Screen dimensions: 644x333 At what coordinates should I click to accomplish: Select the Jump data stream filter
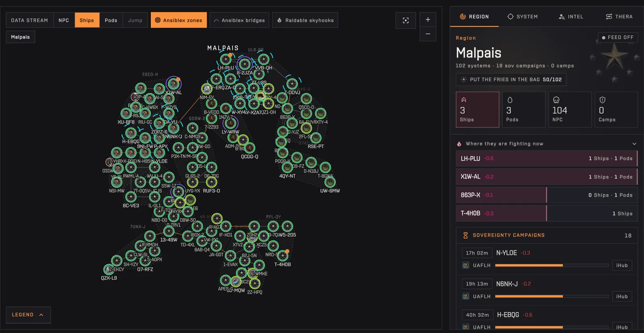[x=135, y=20]
